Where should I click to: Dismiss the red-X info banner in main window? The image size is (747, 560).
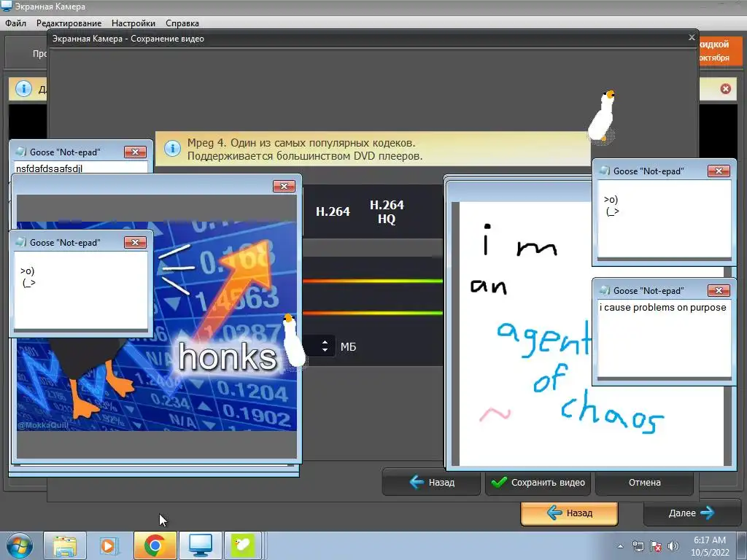(725, 88)
